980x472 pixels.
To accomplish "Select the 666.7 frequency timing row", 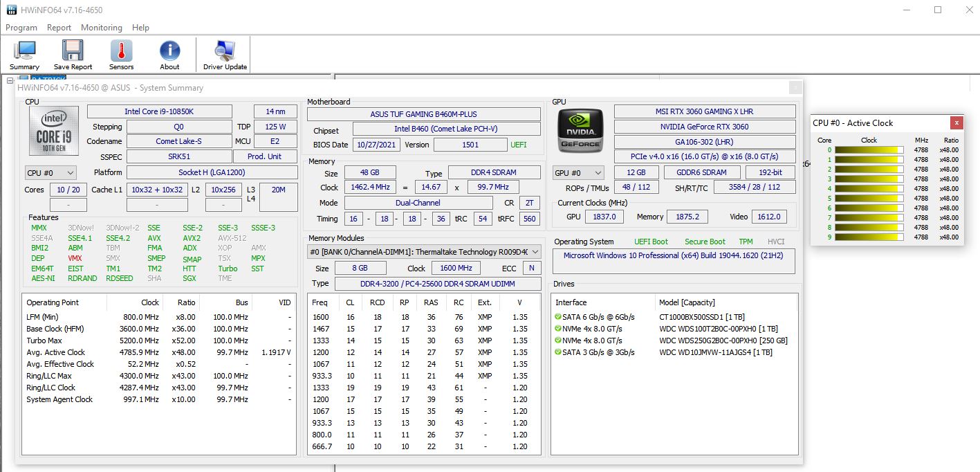I will pos(424,446).
